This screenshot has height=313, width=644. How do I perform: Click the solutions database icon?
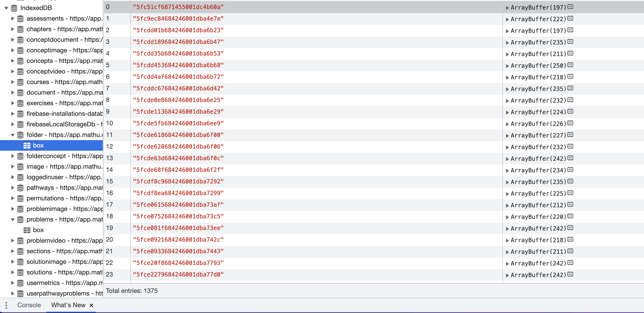(x=20, y=273)
